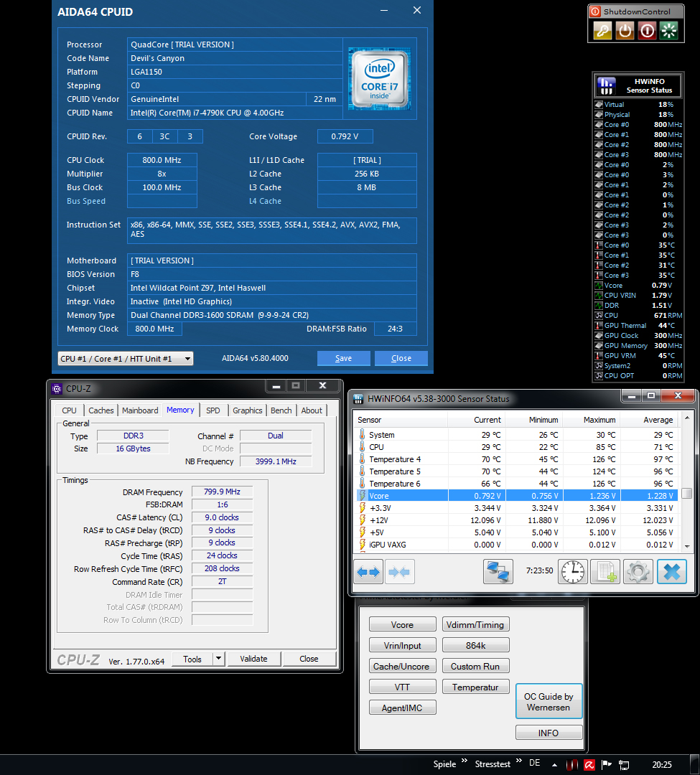The width and height of the screenshot is (700, 775).
Task: Expand the Stresstest toolbar chevron
Action: [x=518, y=761]
